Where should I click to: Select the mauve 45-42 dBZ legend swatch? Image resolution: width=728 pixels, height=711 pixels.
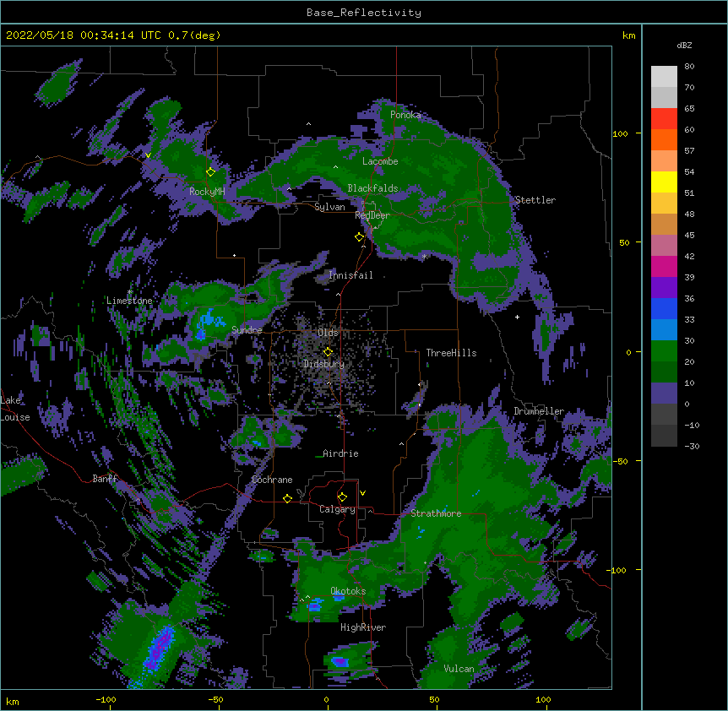click(x=664, y=245)
